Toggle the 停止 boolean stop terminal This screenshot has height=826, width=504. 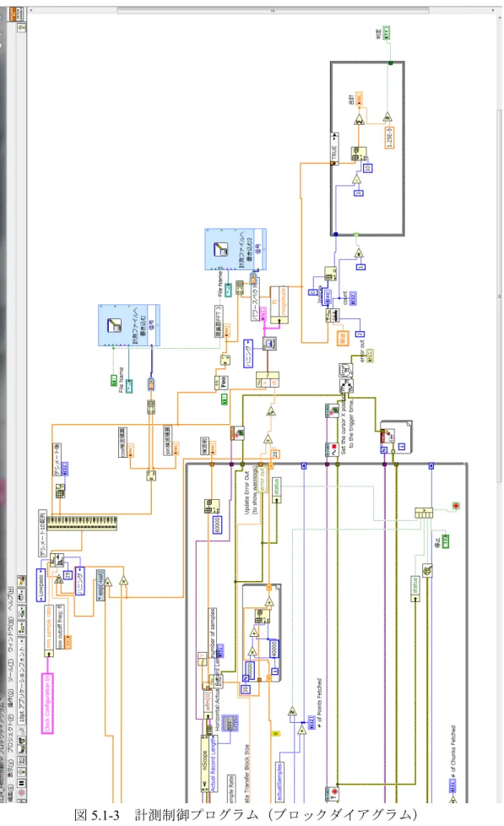446,541
